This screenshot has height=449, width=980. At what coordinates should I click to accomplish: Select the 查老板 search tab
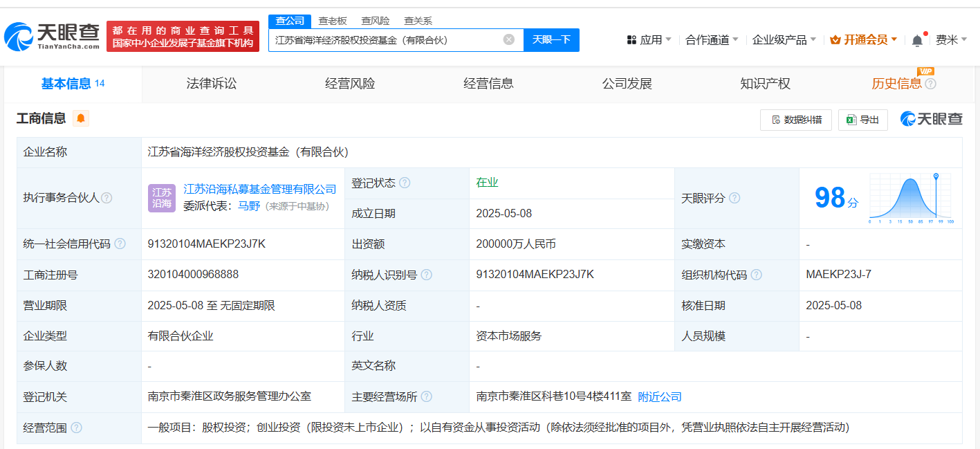point(333,21)
